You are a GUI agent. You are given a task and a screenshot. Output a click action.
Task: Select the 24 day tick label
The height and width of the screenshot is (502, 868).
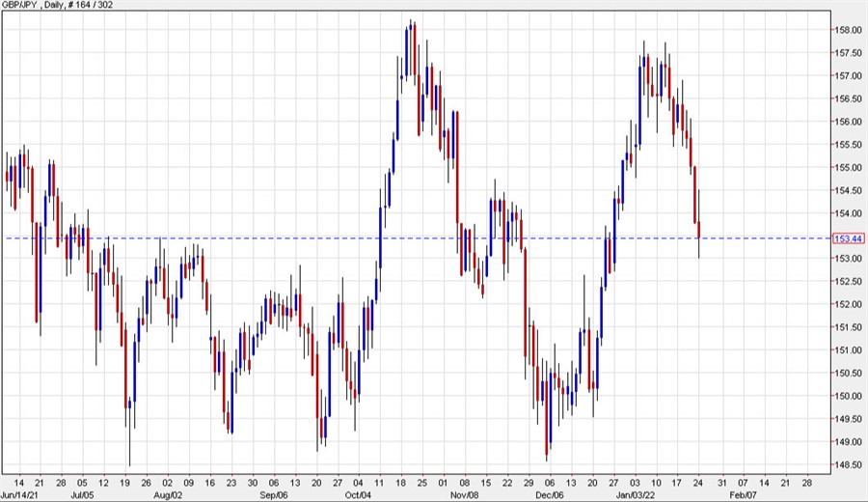[698, 483]
